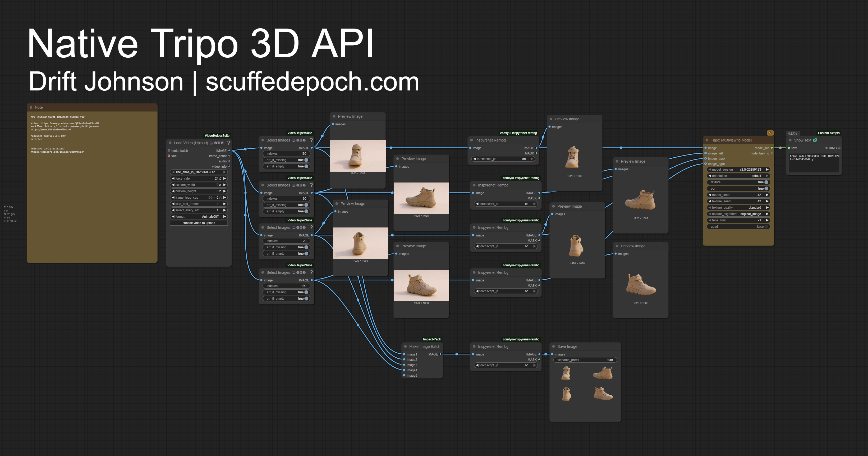This screenshot has width=868, height=456.
Task: Decrease texture_seed with its left arrow
Action: pyautogui.click(x=709, y=201)
